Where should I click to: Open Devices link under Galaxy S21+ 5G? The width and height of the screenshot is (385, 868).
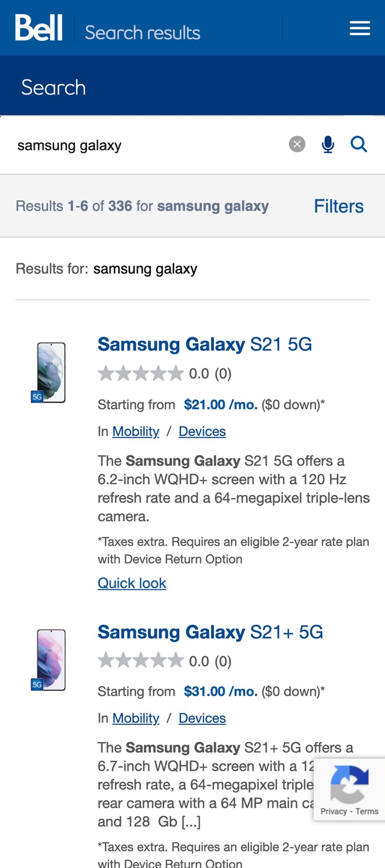coord(202,718)
